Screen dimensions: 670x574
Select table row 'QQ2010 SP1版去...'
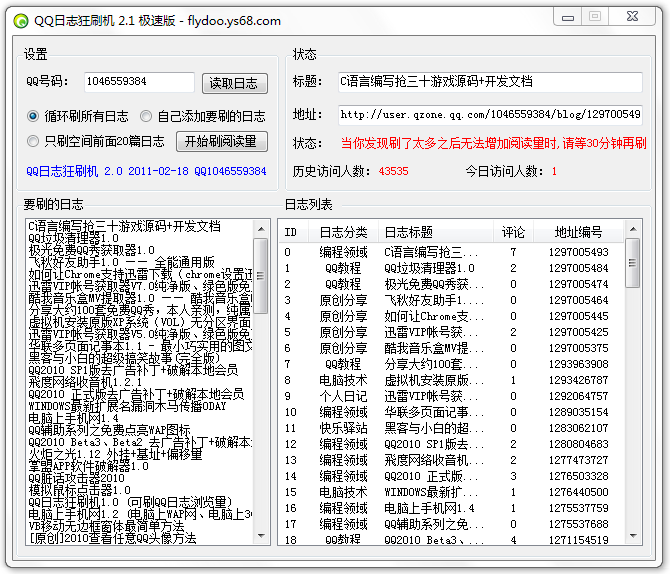pos(451,444)
